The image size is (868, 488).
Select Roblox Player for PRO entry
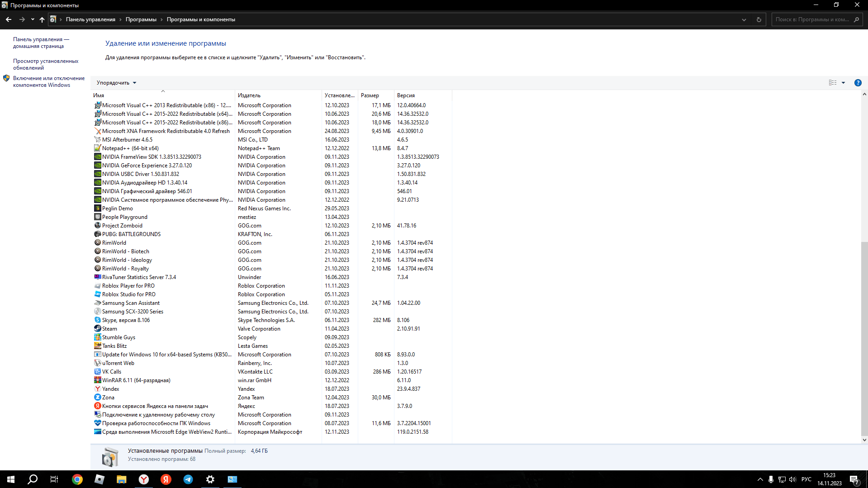[x=271, y=286]
